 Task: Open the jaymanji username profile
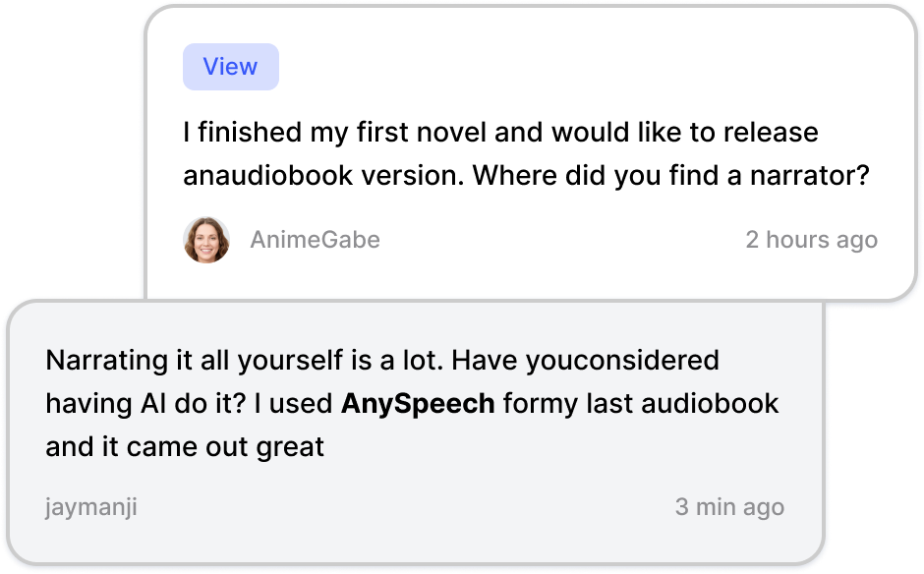pos(91,507)
